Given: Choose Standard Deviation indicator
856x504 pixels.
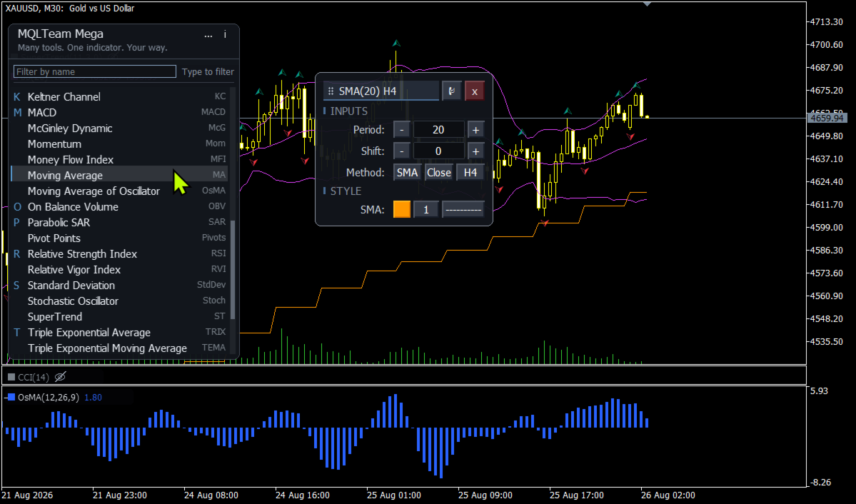Looking at the screenshot, I should (x=119, y=286).
